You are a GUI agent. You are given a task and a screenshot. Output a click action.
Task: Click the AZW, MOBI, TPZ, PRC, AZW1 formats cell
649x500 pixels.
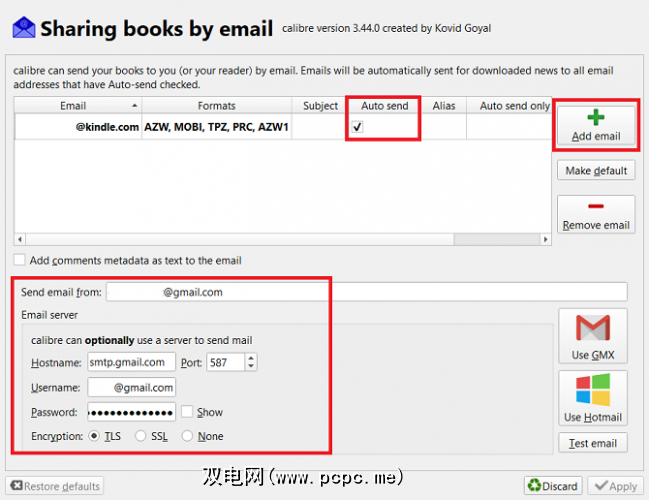point(216,127)
